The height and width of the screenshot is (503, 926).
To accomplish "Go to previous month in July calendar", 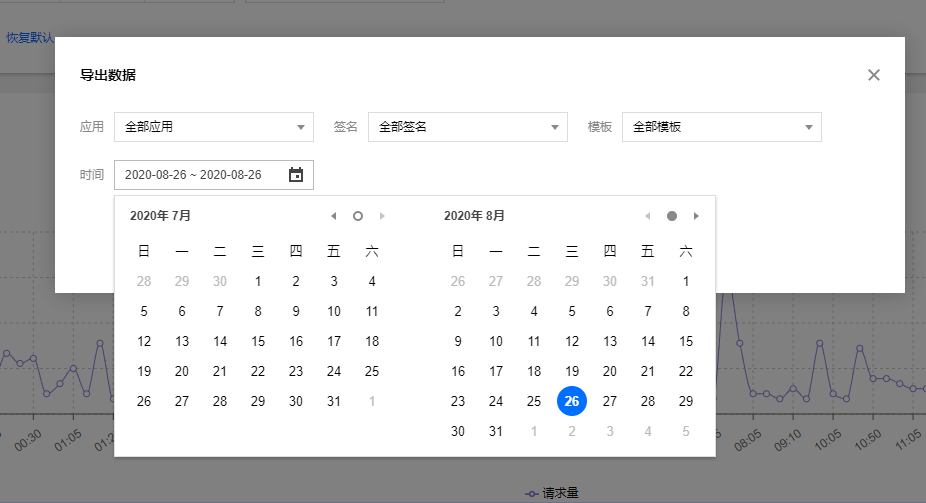I will (x=334, y=216).
